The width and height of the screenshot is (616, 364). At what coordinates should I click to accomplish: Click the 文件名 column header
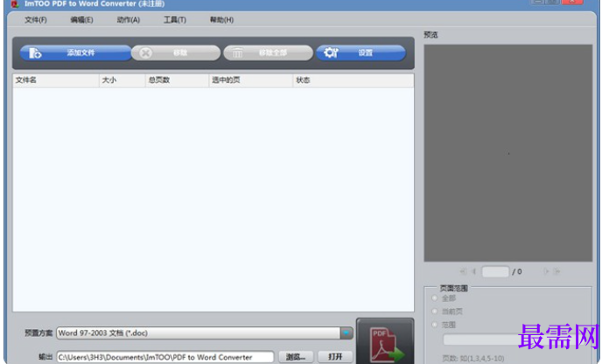pyautogui.click(x=55, y=80)
